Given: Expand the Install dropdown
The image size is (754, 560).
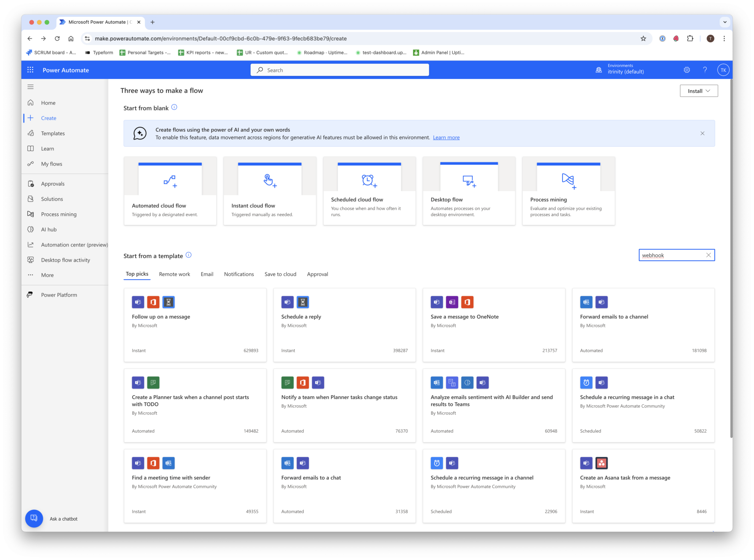Looking at the screenshot, I should coord(699,91).
